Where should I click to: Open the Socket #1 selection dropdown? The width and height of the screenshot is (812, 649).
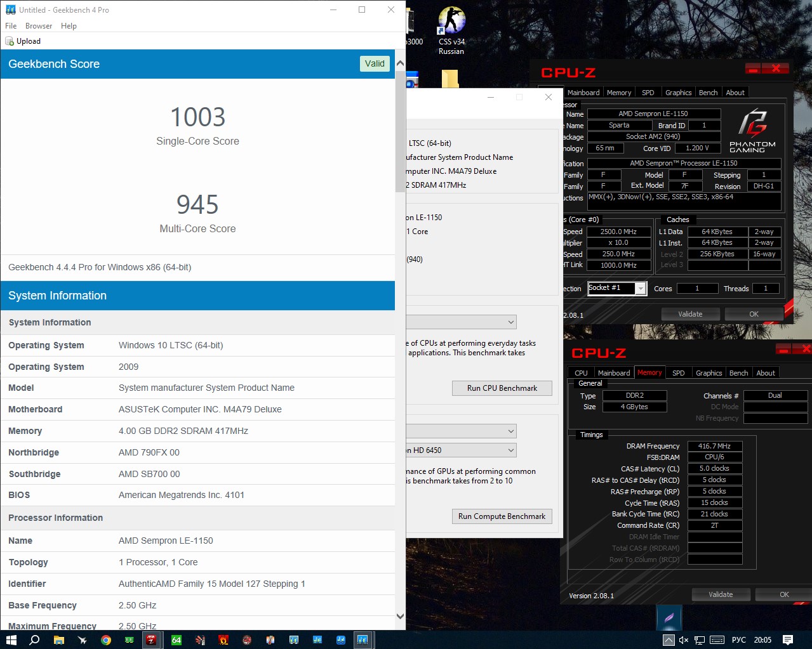click(x=616, y=288)
